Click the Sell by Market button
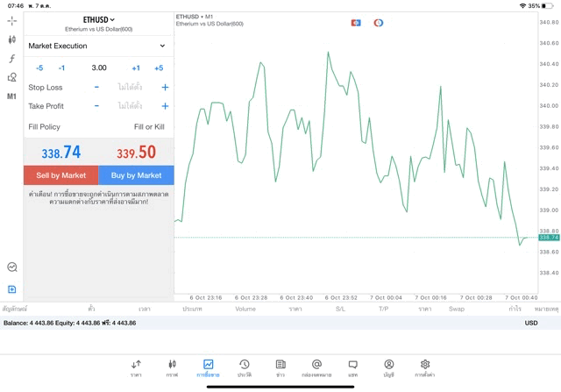 61,175
